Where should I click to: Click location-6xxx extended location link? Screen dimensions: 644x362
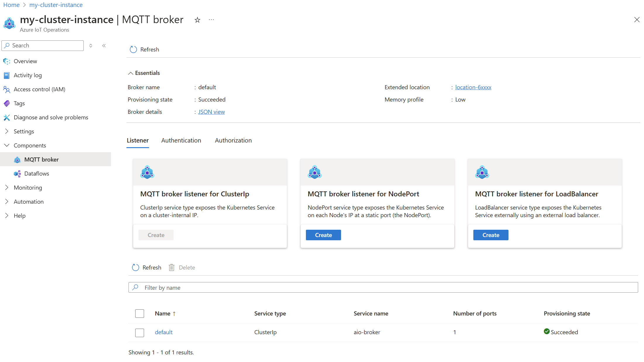pyautogui.click(x=473, y=87)
